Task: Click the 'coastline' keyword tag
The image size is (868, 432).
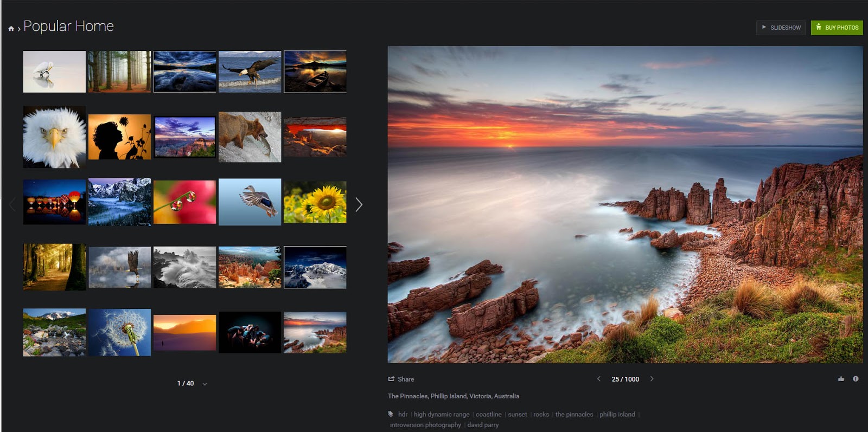Action: (488, 414)
